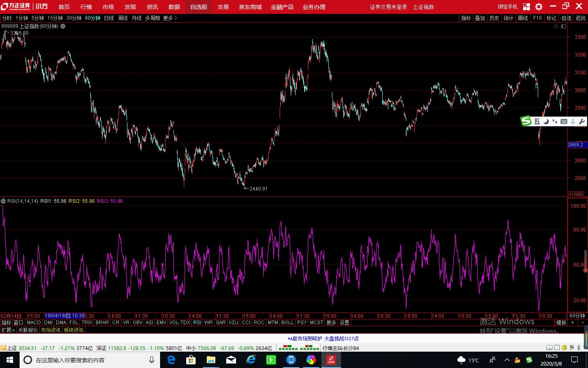Switch chart to 分时 view
The height and width of the screenshot is (368, 588).
pyautogui.click(x=7, y=18)
